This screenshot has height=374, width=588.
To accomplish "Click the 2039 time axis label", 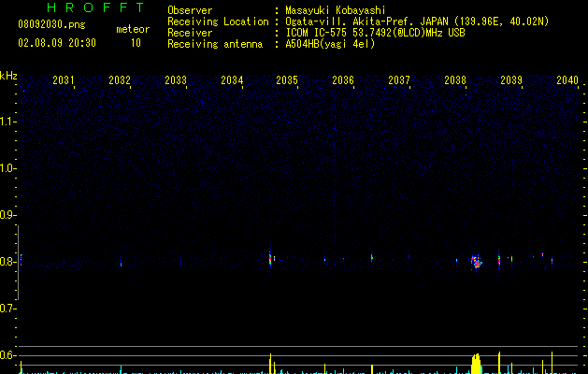I will (511, 80).
